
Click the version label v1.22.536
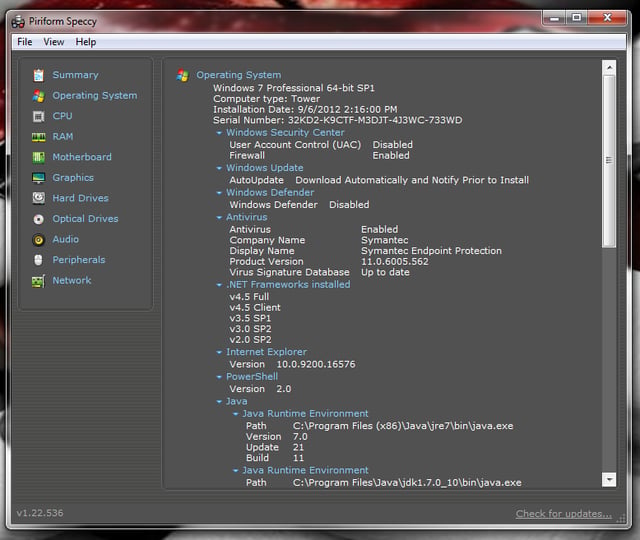(40, 513)
